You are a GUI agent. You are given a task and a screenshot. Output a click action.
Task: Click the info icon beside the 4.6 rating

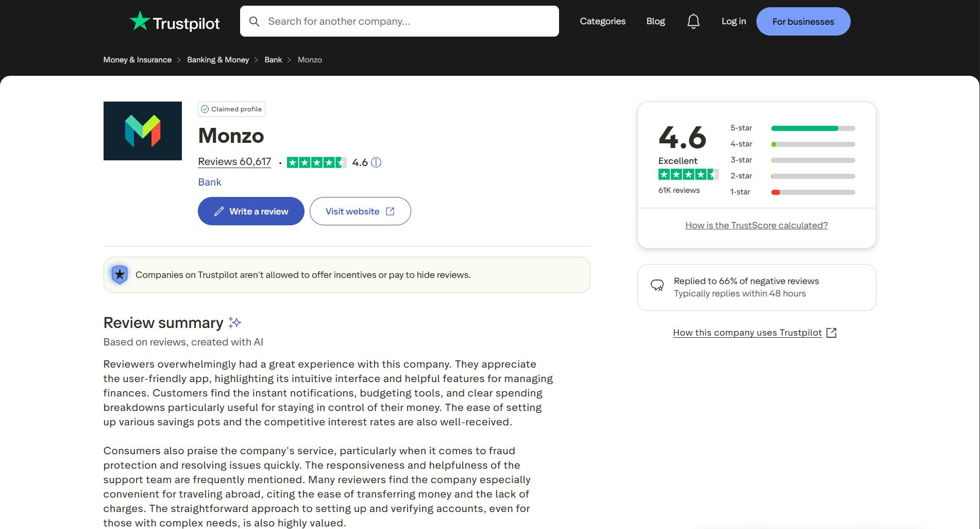click(x=377, y=162)
